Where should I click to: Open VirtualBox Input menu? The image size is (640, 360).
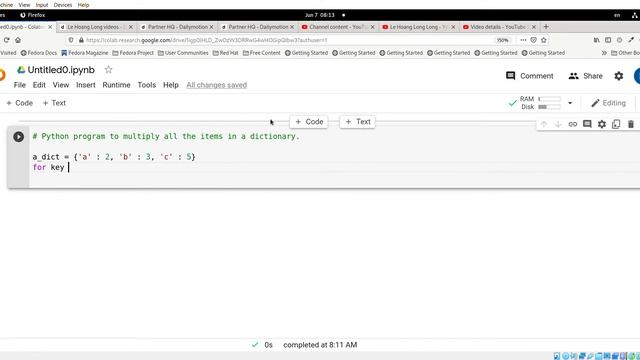pyautogui.click(x=42, y=5)
